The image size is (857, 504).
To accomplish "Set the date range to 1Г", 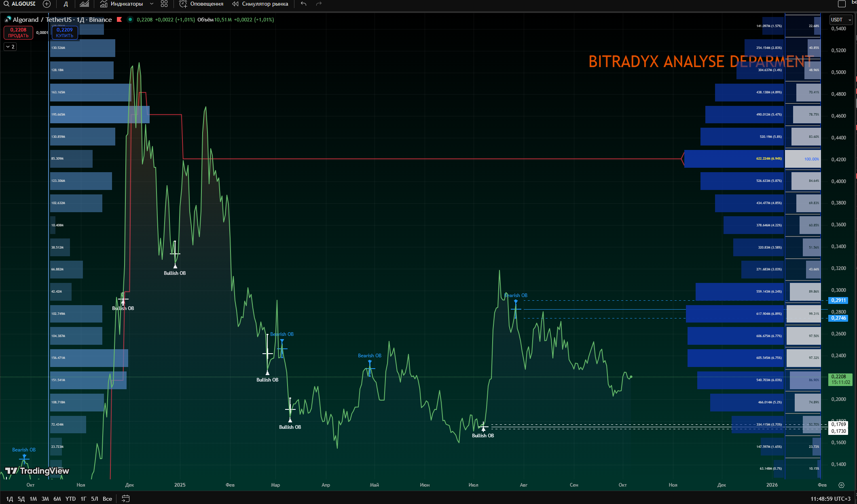I will click(x=83, y=499).
